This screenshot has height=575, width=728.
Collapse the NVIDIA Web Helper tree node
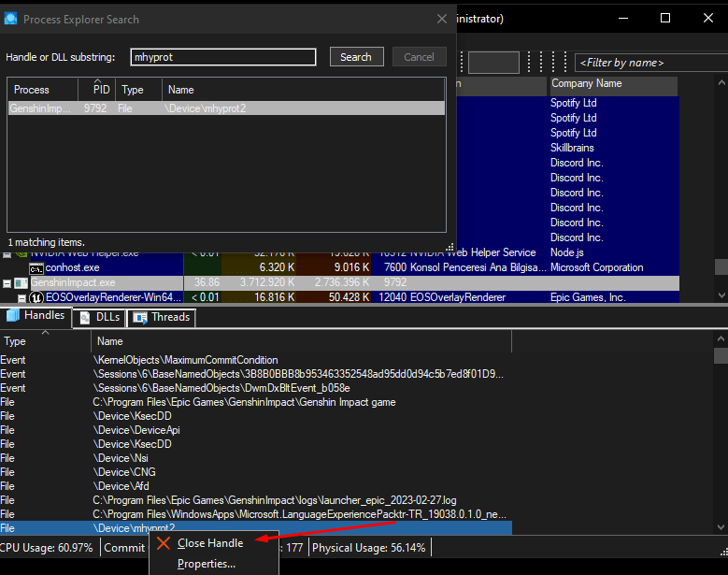coord(7,254)
